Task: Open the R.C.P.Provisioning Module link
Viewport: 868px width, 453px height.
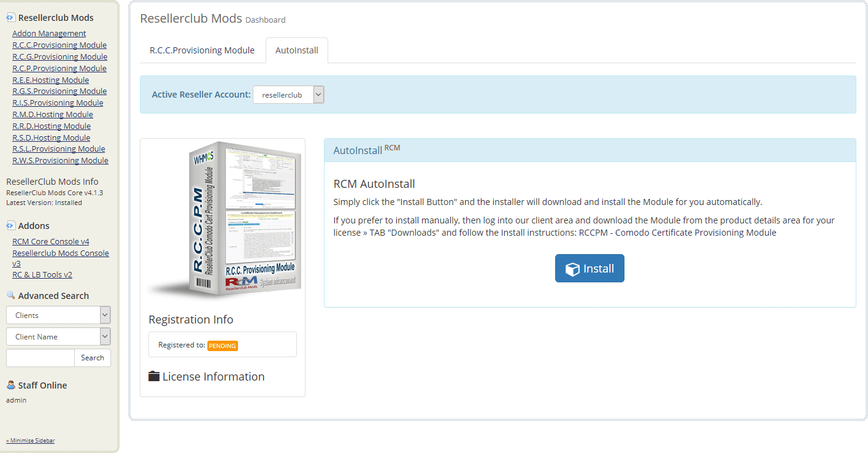Action: coord(60,68)
